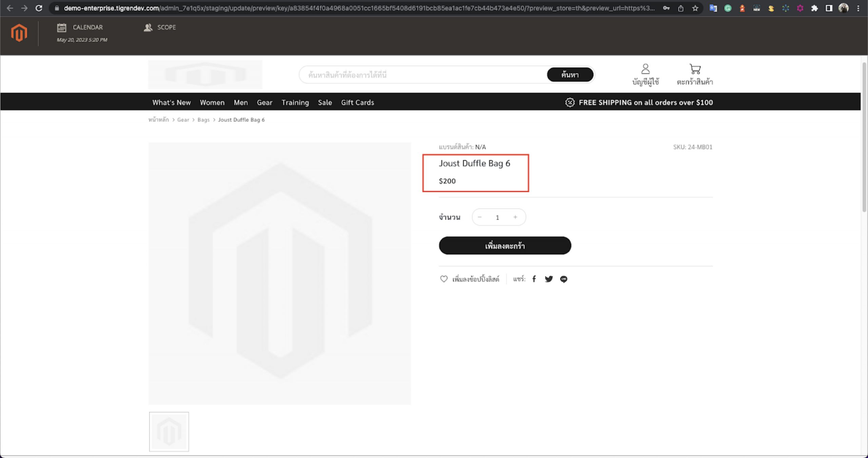The height and width of the screenshot is (458, 868).
Task: Share product on Facebook icon
Action: click(534, 279)
